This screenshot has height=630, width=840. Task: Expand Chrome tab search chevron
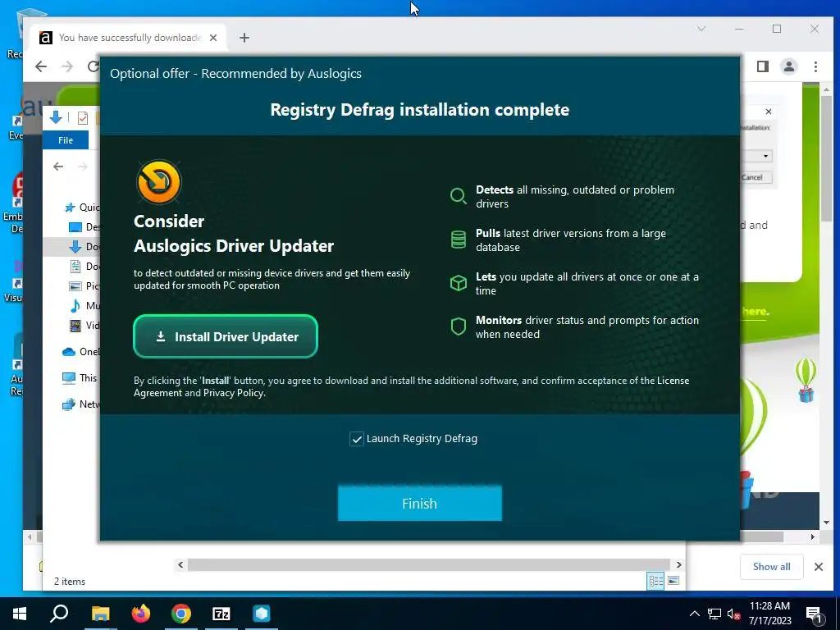tap(701, 29)
